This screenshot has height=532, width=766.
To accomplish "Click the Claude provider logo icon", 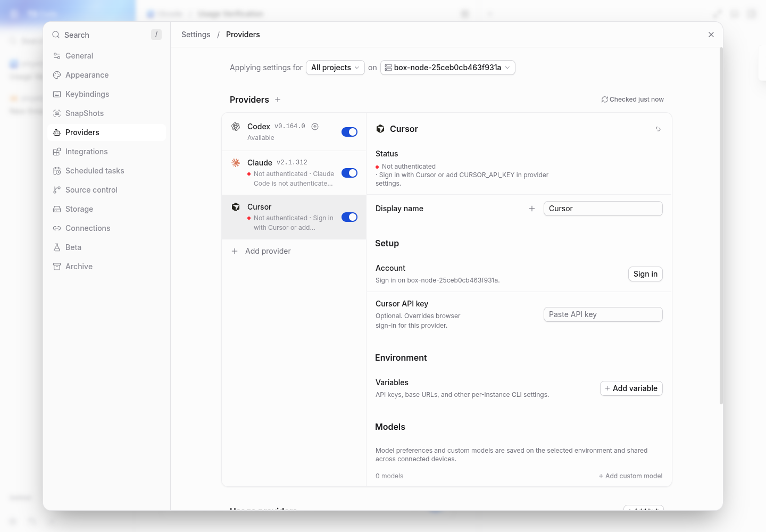I will point(236,163).
